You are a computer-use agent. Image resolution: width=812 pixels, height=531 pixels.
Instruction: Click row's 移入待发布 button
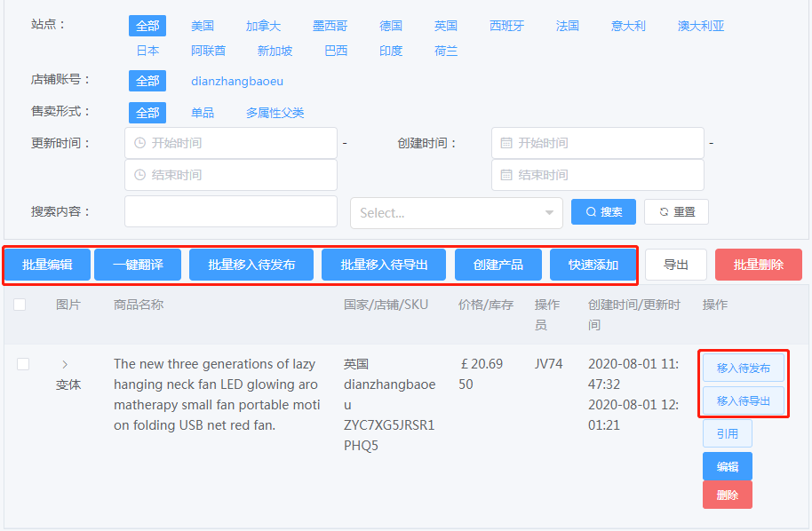click(744, 368)
